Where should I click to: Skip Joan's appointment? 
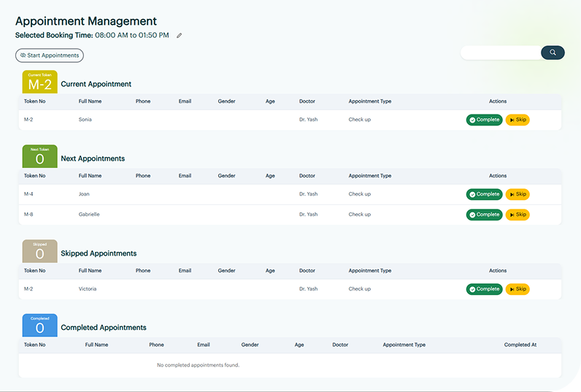pyautogui.click(x=517, y=194)
